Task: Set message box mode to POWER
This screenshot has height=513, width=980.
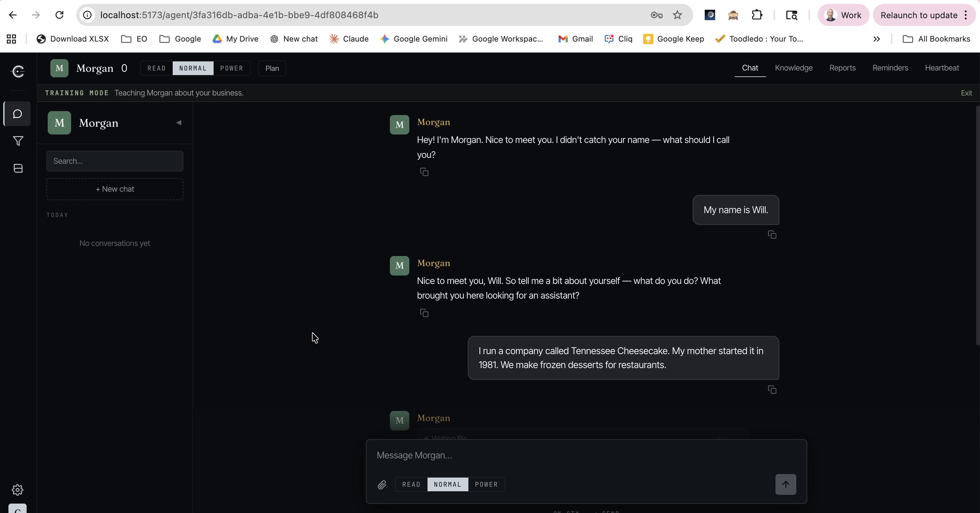Action: tap(486, 484)
